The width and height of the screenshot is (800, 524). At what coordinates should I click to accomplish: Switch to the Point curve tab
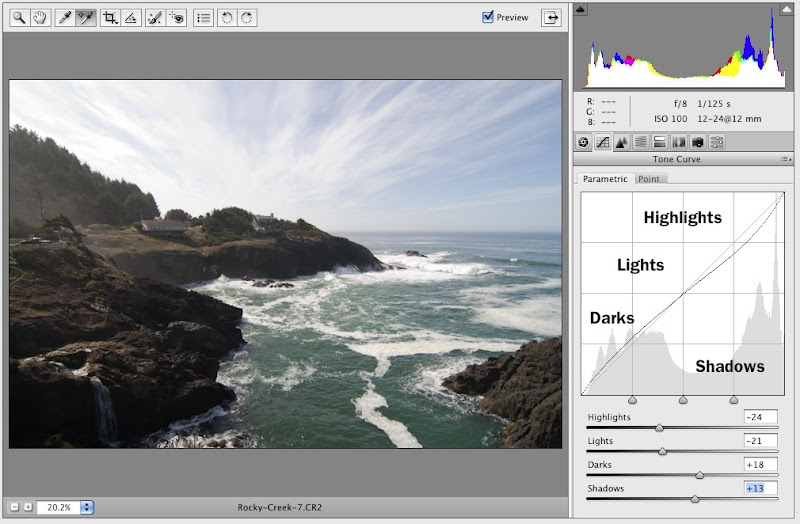[649, 179]
